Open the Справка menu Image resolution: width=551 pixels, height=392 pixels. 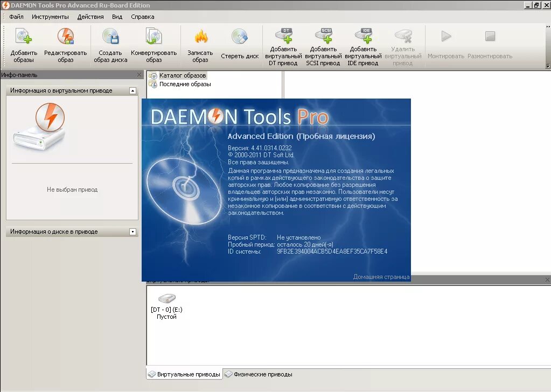coord(142,17)
